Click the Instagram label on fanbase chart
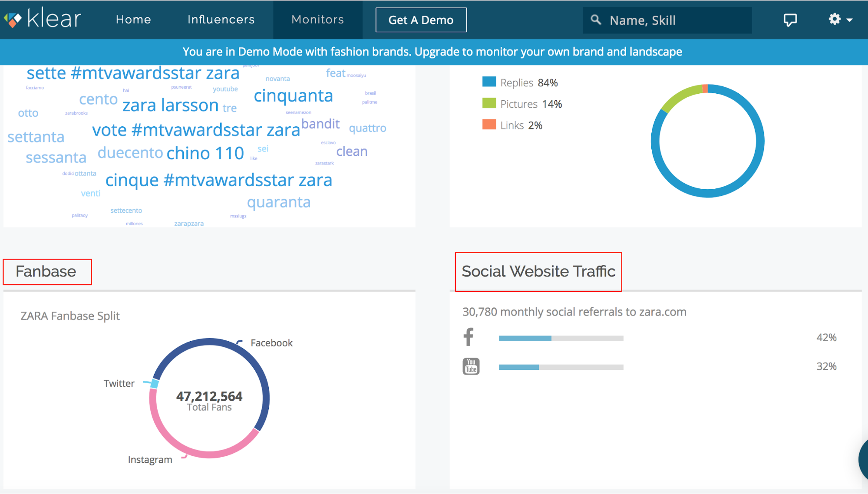The width and height of the screenshot is (868, 494). 150,460
